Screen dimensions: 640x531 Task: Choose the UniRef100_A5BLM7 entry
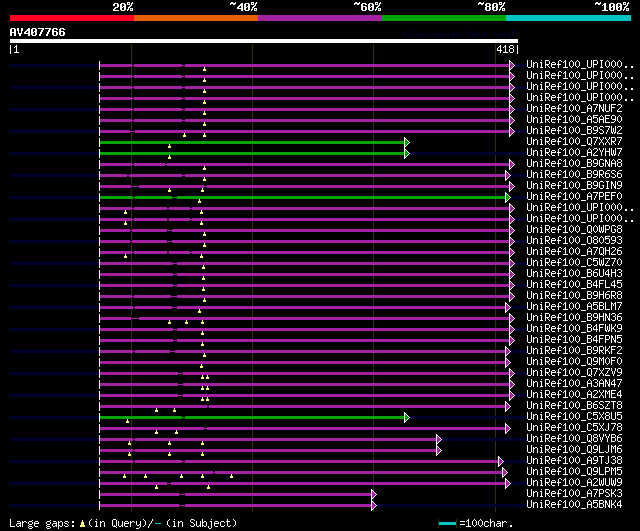(x=574, y=307)
